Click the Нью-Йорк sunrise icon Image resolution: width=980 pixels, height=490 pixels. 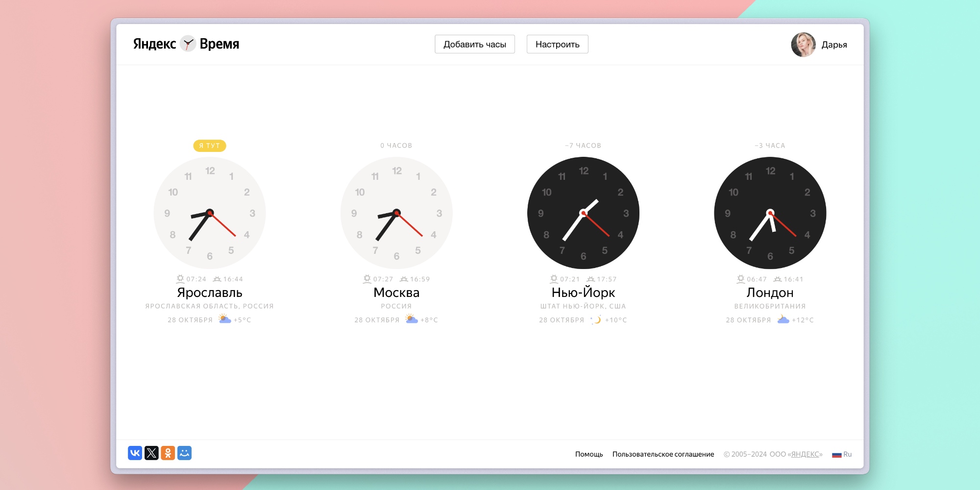click(x=554, y=279)
